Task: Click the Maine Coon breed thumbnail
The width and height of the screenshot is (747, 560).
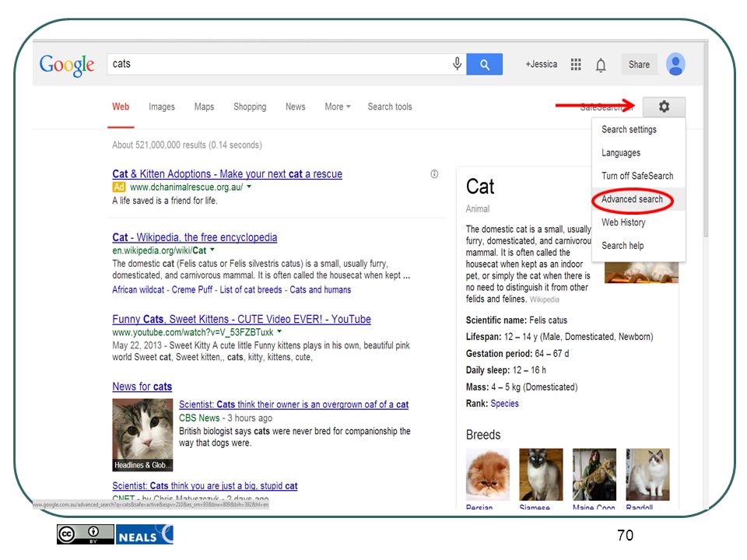Action: (594, 474)
